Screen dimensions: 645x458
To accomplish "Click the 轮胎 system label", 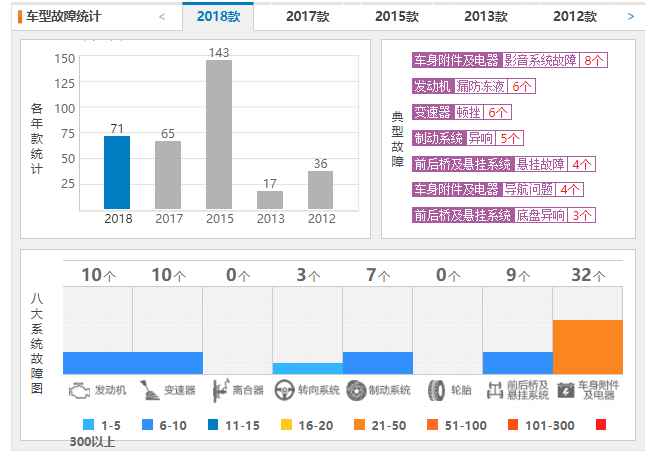I will click(461, 390).
